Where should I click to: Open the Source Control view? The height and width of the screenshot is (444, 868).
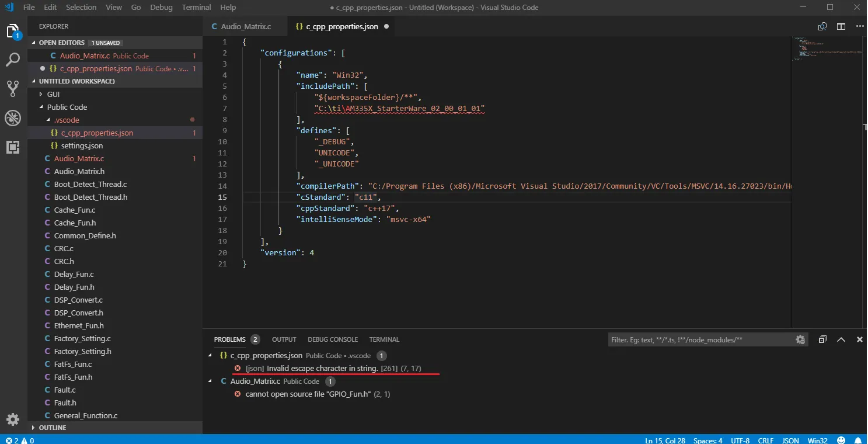[x=13, y=89]
